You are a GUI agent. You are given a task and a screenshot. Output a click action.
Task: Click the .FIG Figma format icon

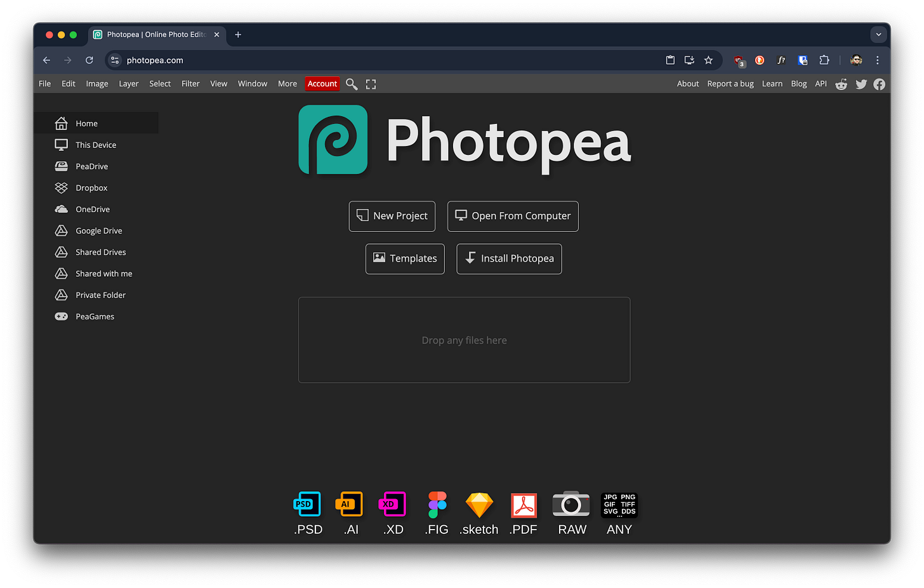coord(437,505)
